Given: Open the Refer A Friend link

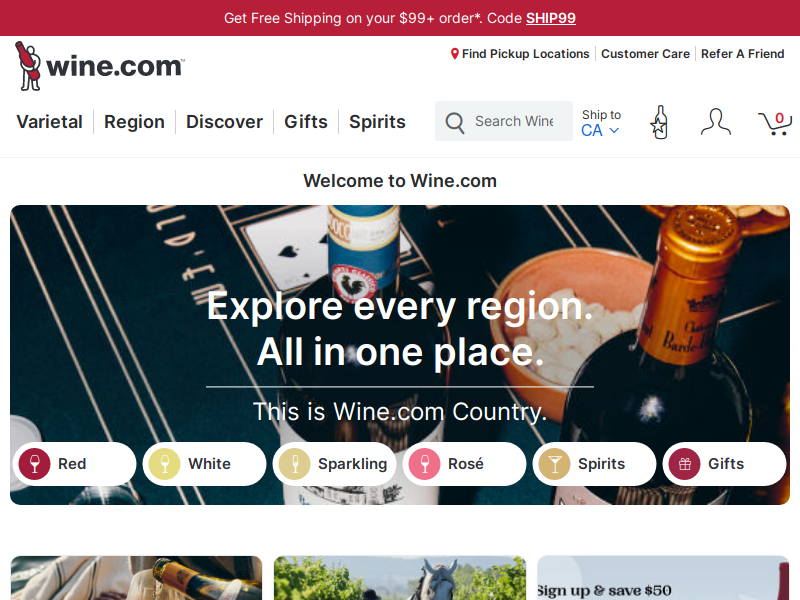Looking at the screenshot, I should [742, 54].
